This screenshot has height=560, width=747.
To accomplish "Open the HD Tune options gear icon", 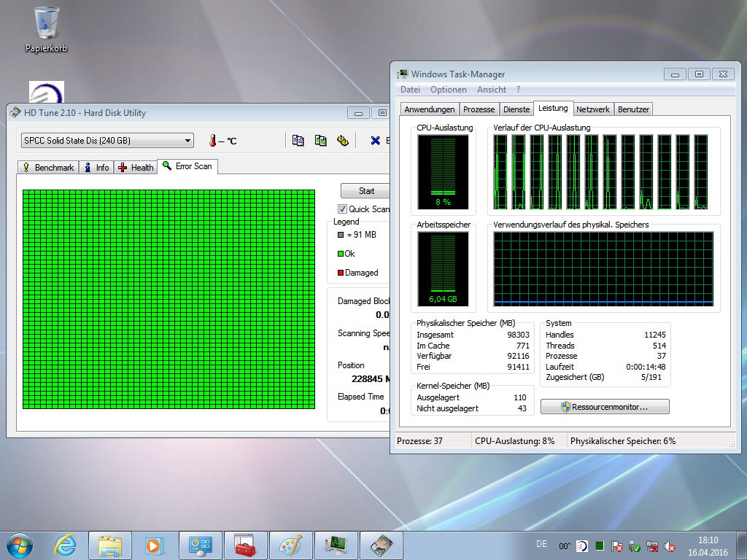I will [x=343, y=141].
